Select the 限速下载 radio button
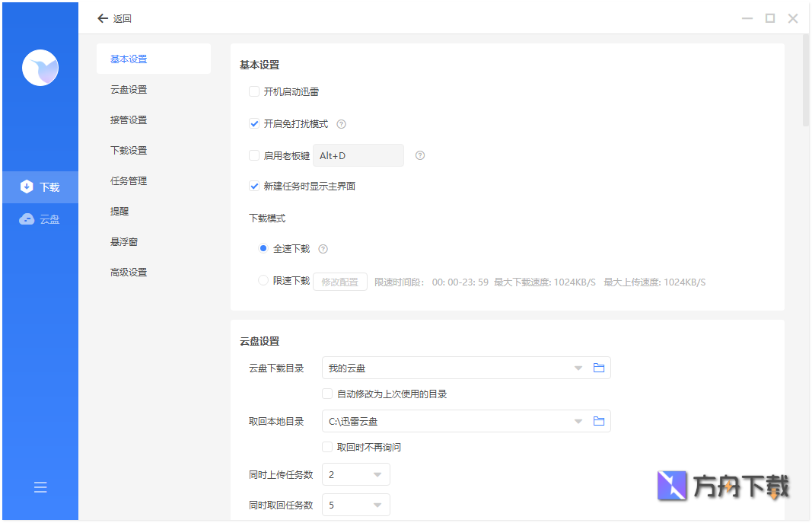 tap(263, 281)
